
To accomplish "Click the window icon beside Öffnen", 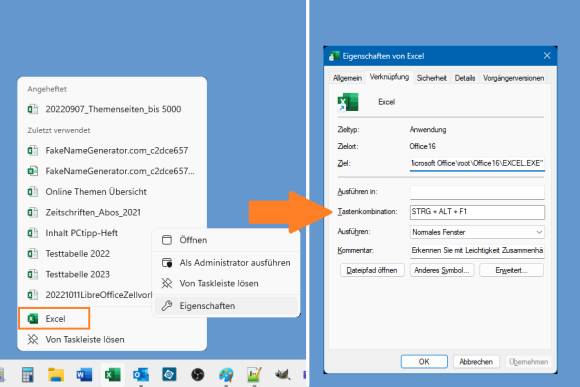I will pyautogui.click(x=167, y=240).
